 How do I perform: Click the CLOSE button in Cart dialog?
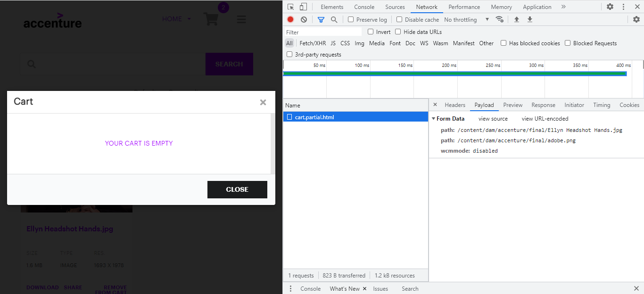click(x=237, y=189)
